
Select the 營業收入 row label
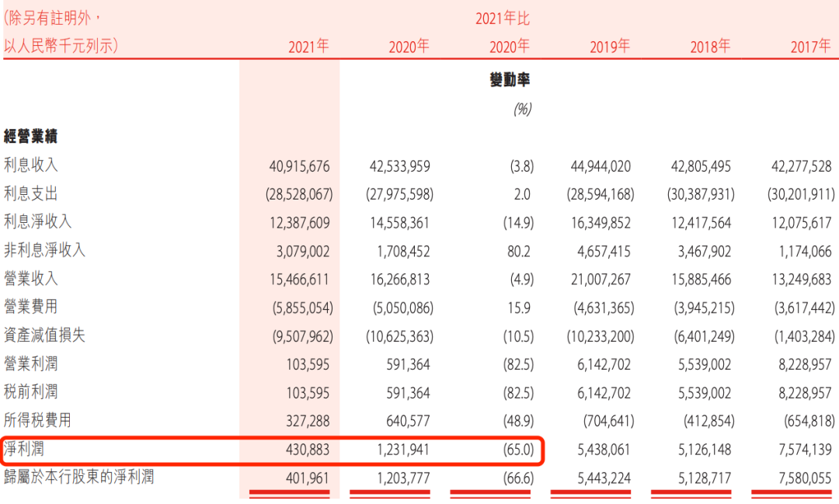(x=32, y=278)
